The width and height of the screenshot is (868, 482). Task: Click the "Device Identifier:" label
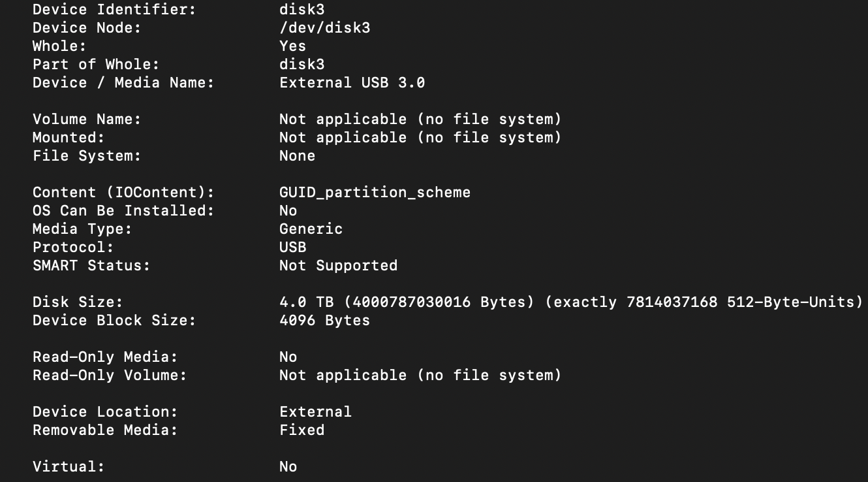114,10
